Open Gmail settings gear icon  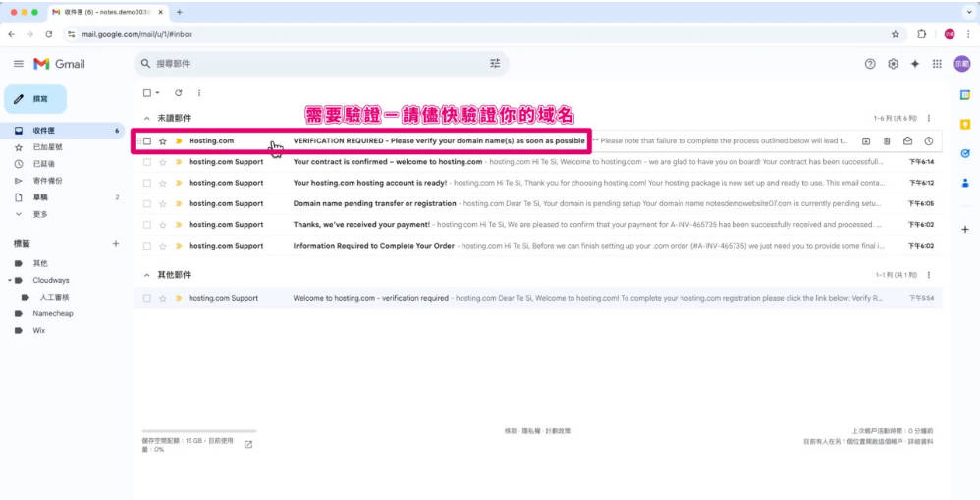894,64
